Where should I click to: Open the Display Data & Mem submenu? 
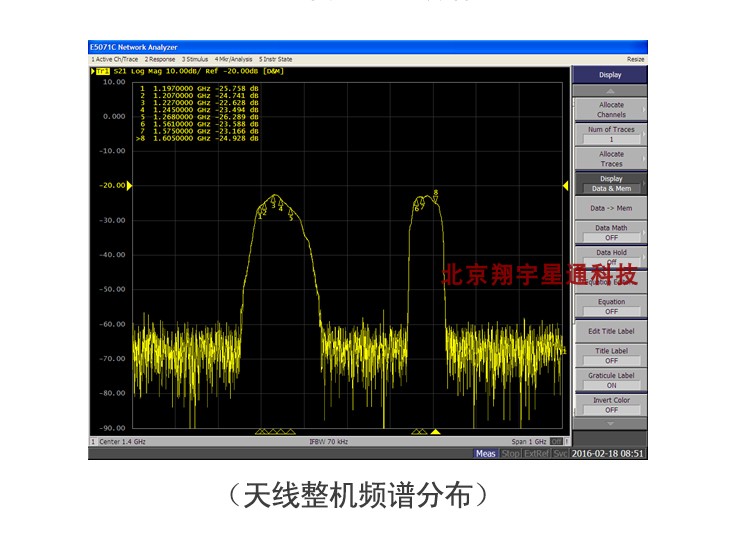[610, 183]
